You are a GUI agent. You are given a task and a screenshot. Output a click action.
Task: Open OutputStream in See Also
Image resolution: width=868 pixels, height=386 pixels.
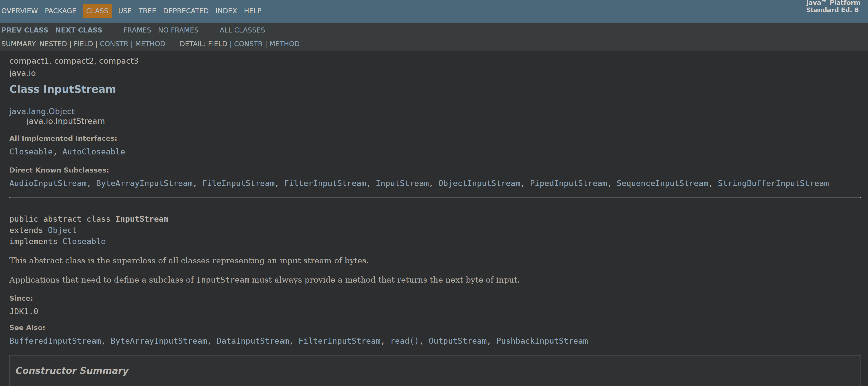[x=458, y=341]
